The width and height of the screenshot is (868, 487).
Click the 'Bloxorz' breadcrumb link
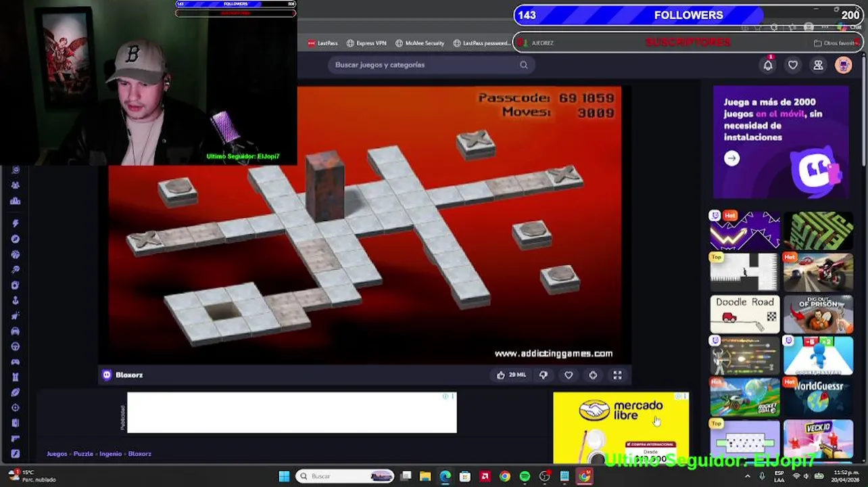(140, 454)
